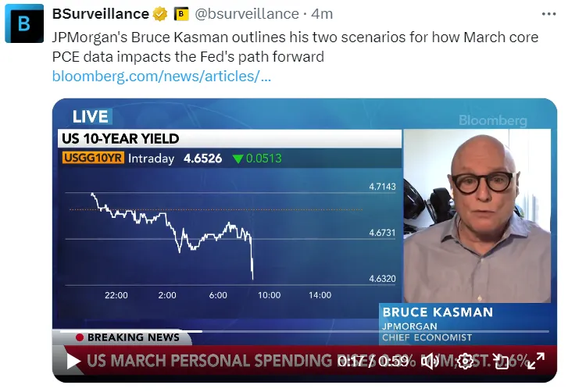Screen dimensions: 568x392
Task: Click the Bloomberg watermark in video
Action: [x=493, y=121]
